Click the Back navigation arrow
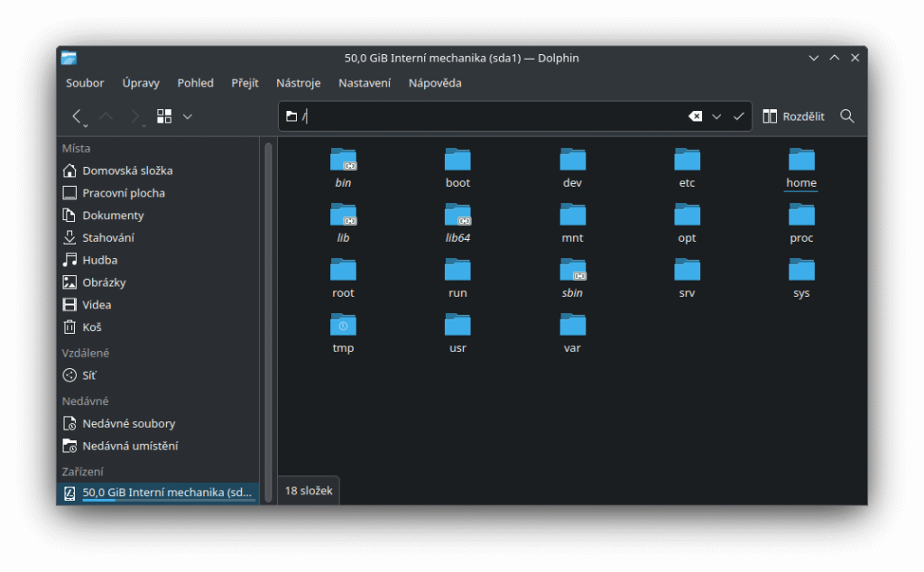Image resolution: width=924 pixels, height=572 pixels. [x=78, y=116]
